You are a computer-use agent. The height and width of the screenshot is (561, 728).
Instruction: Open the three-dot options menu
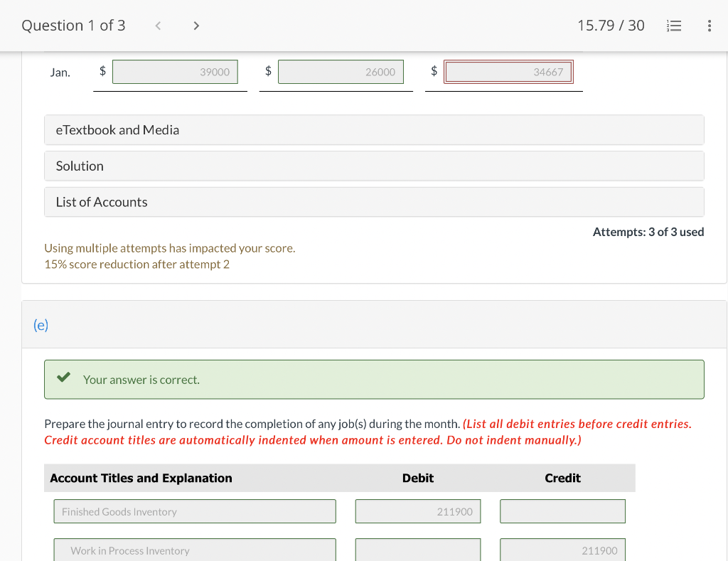click(x=709, y=26)
